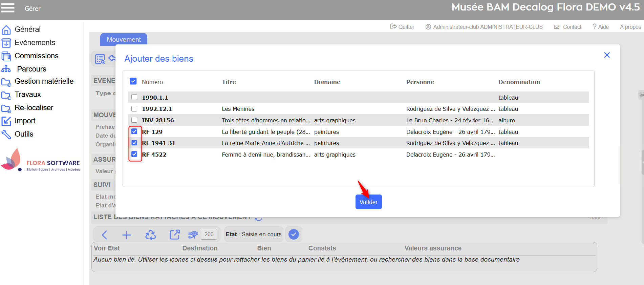Close the Ajouter des biens dialog
The width and height of the screenshot is (644, 285).
click(x=607, y=55)
